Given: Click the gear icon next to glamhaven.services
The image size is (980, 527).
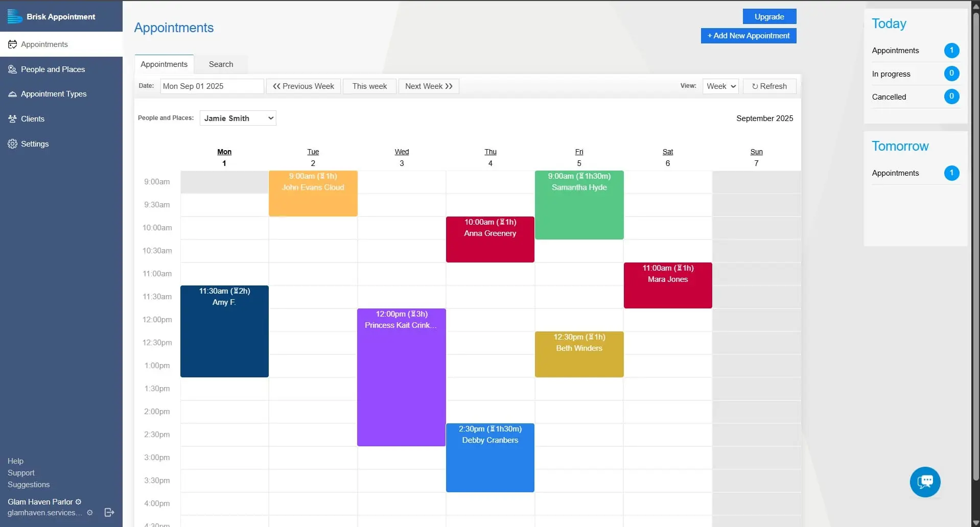Looking at the screenshot, I should pyautogui.click(x=90, y=513).
